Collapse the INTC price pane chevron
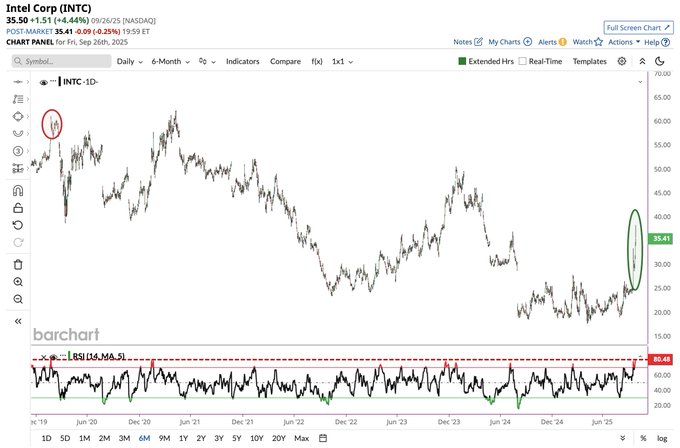The width and height of the screenshot is (680, 448). (x=640, y=82)
